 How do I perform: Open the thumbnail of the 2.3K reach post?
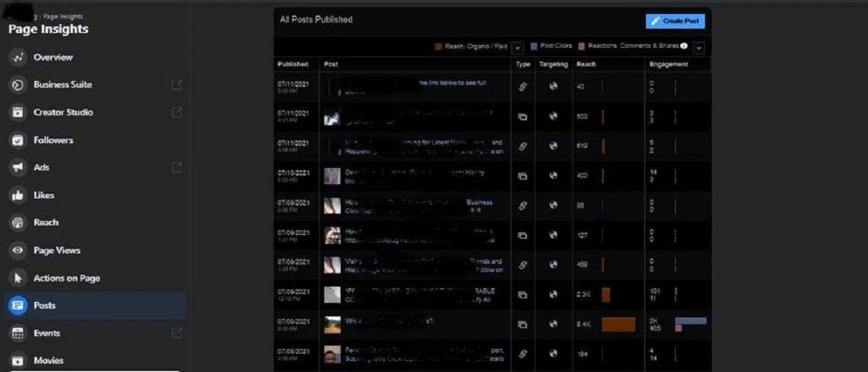coord(332,295)
